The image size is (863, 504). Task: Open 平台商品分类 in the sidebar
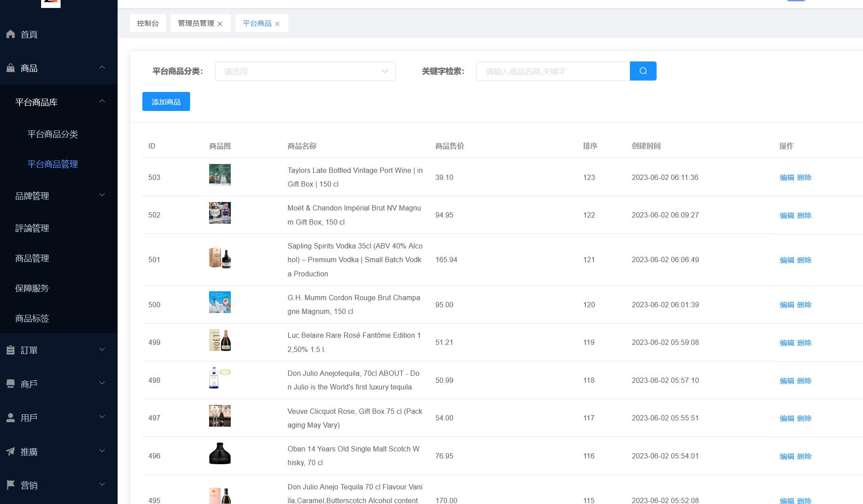(53, 134)
